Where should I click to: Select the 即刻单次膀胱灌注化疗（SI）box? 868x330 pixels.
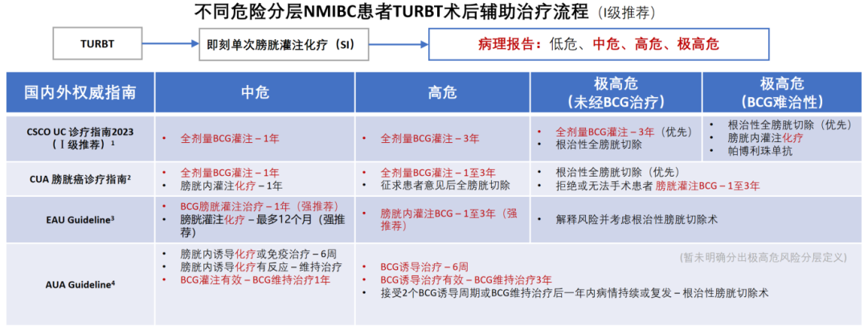[285, 44]
